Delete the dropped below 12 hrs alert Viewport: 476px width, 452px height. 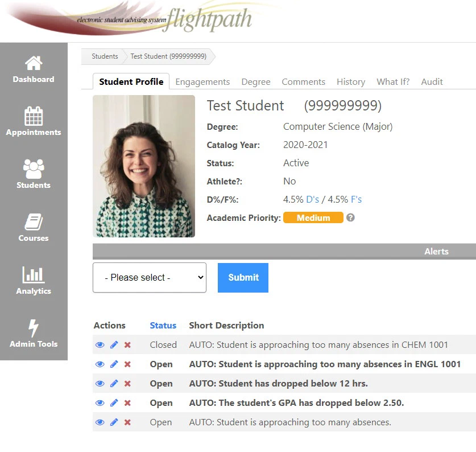(x=127, y=384)
